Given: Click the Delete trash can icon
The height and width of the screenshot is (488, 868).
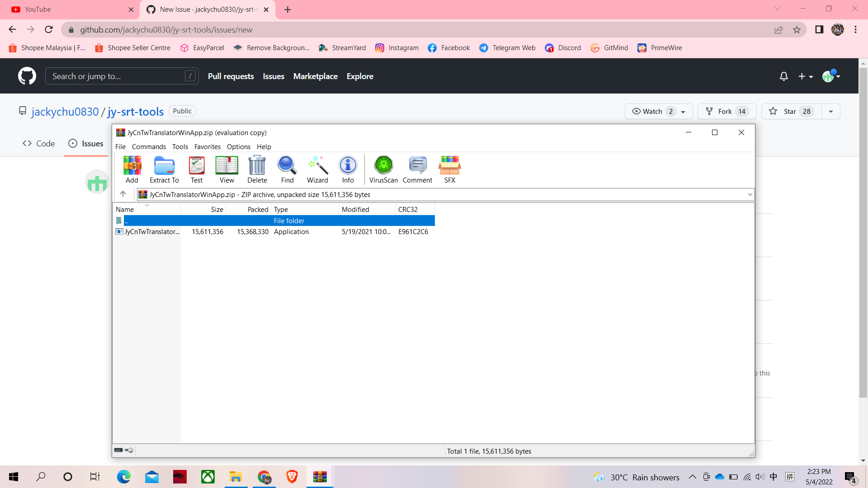Looking at the screenshot, I should pos(257,169).
